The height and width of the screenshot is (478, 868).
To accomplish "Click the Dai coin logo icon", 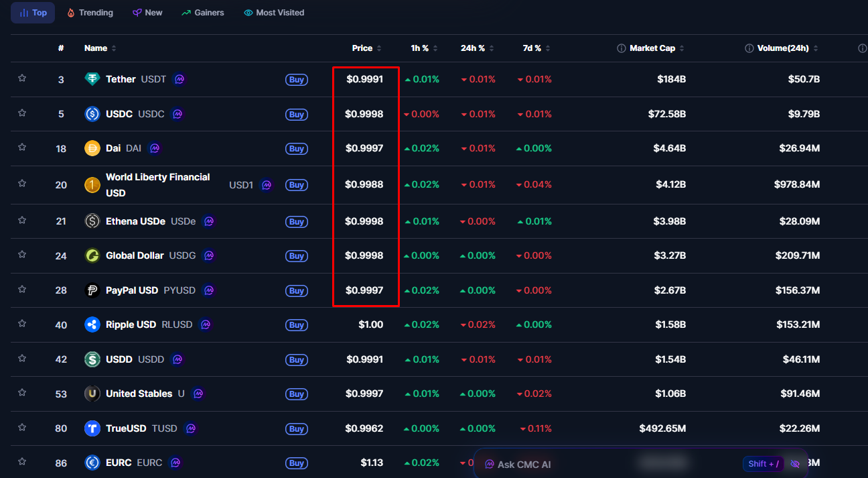I will 92,148.
